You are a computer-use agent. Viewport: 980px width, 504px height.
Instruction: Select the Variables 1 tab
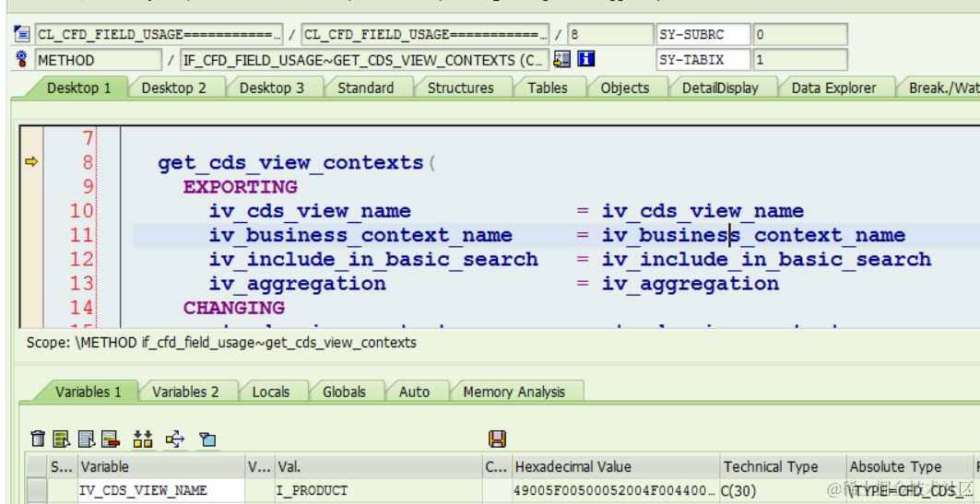click(x=89, y=393)
